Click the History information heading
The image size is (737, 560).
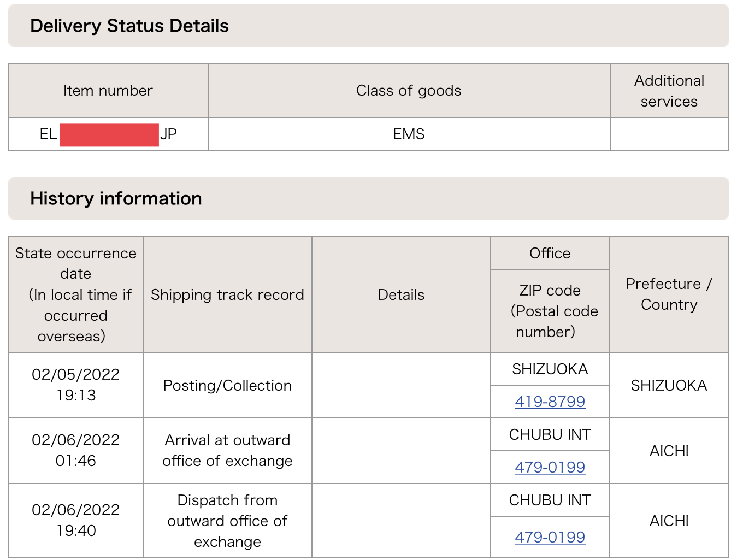pos(116,198)
